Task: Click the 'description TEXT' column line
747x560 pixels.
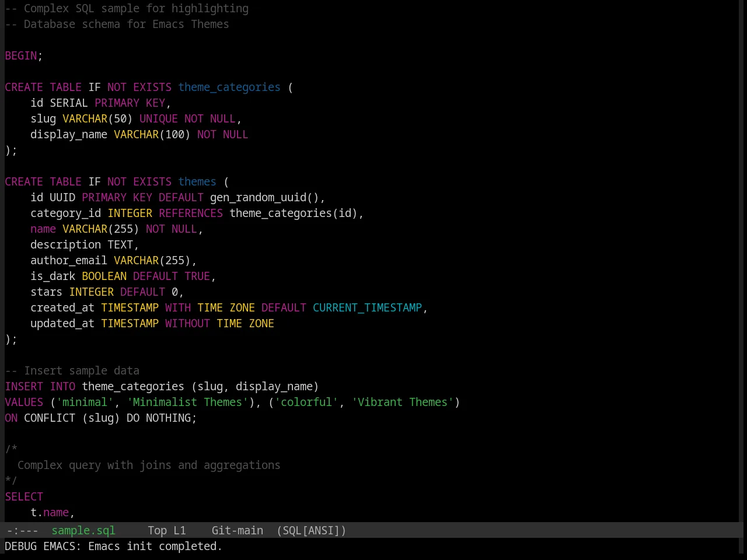Action: (85, 244)
